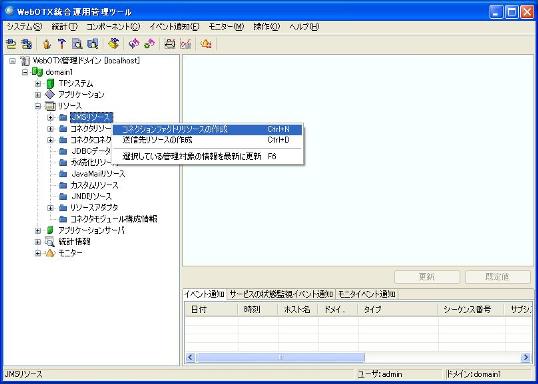Click the 日付 column header

211,310
